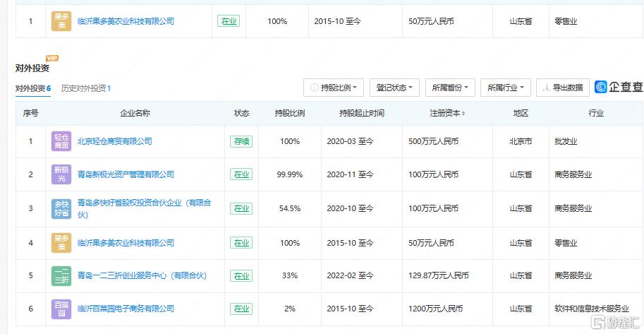Click the 33% shareholding value
This screenshot has width=644, height=334.
point(290,275)
